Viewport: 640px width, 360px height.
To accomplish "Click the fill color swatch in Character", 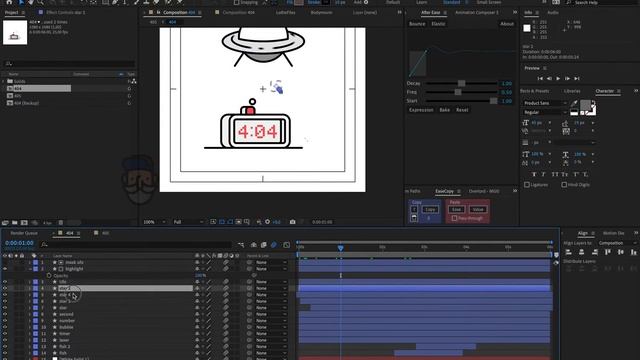I will coord(586,105).
